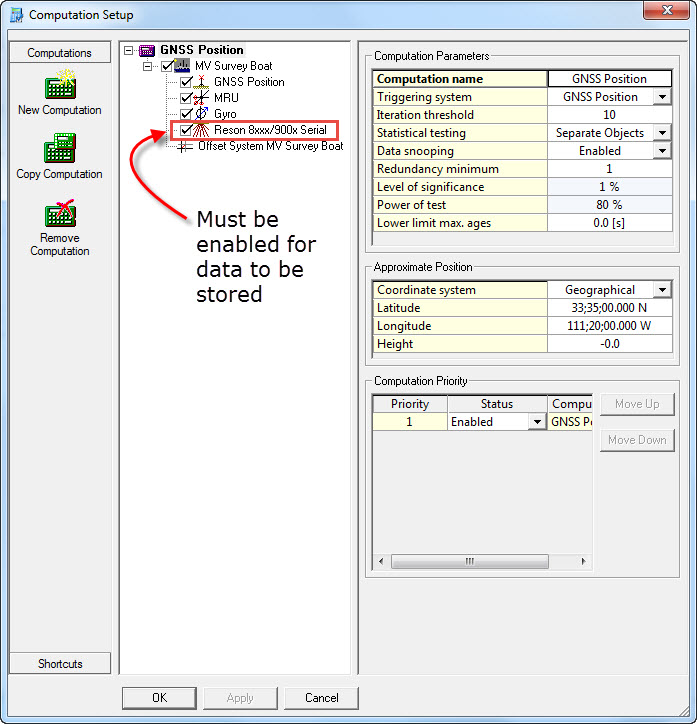
Task: Click the Statistical testing label cell
Action: click(460, 133)
